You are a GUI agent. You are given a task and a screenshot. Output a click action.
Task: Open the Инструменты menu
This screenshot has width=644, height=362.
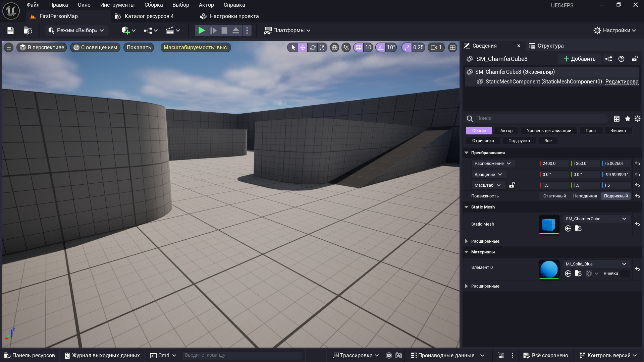click(117, 5)
